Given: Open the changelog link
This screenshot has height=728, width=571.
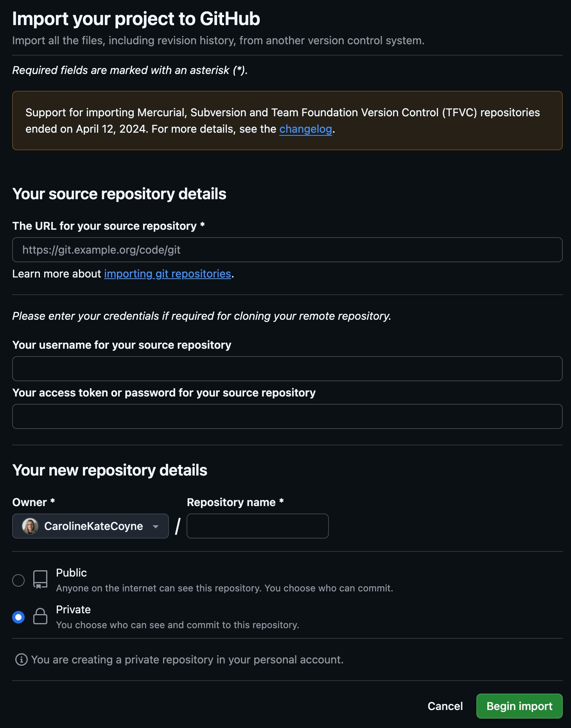Looking at the screenshot, I should point(306,129).
